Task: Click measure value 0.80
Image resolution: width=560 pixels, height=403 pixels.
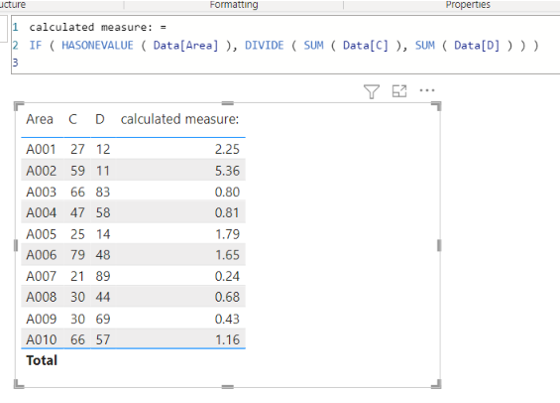Action: [227, 192]
